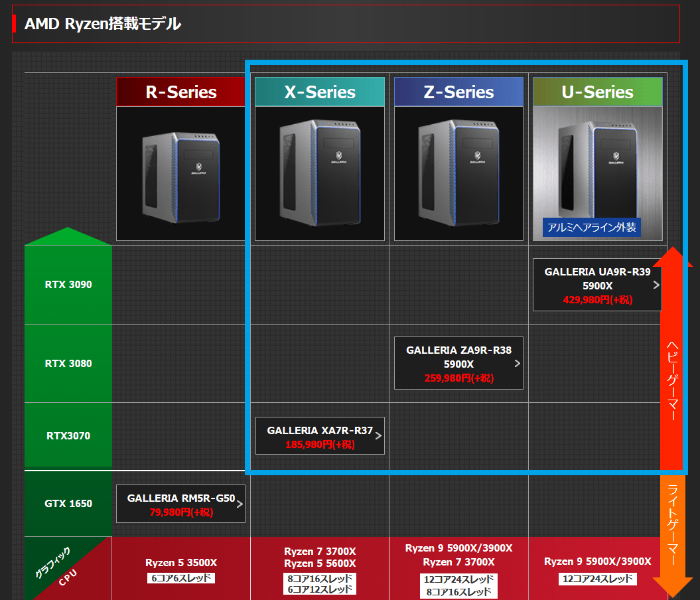
Task: Click the U-Series aluminum PC image
Action: pos(597,174)
